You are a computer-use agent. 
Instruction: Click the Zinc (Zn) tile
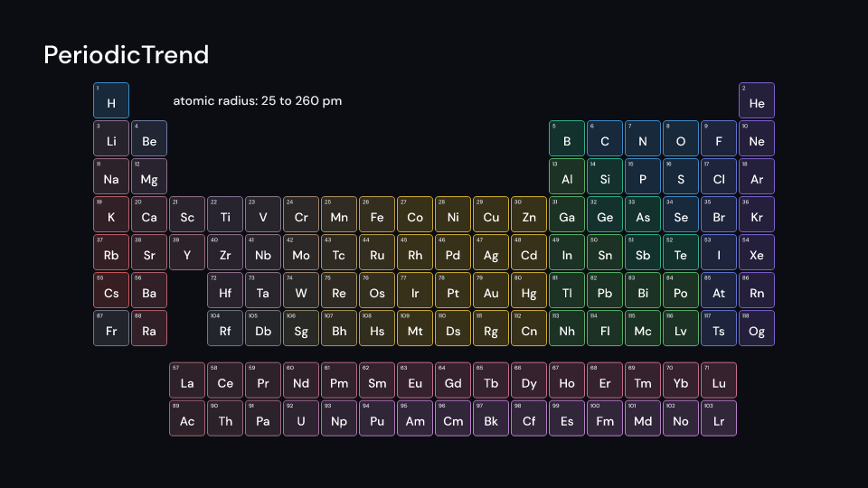pyautogui.click(x=529, y=215)
